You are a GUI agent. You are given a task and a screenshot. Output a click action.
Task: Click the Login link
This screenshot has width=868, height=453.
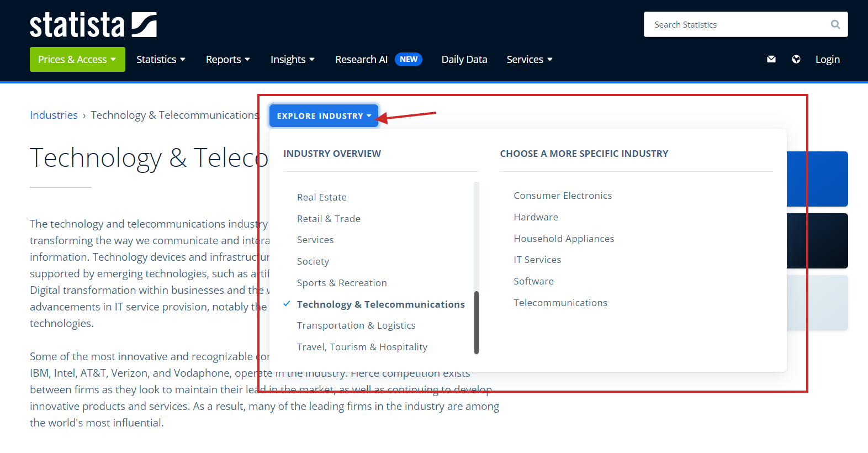pyautogui.click(x=827, y=59)
